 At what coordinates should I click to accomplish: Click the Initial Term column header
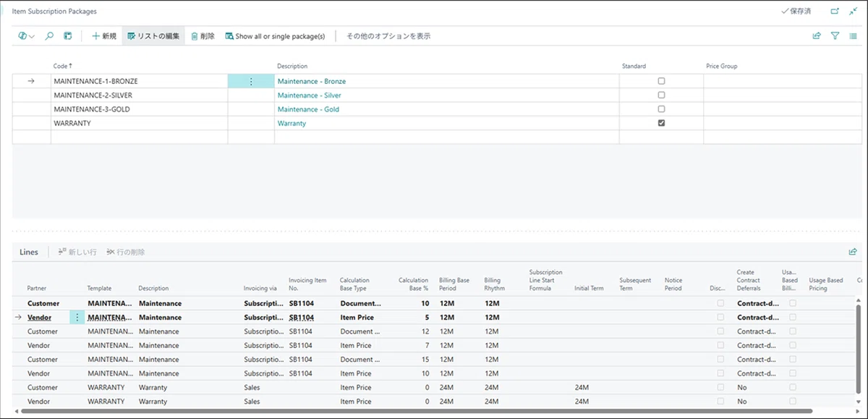(589, 288)
